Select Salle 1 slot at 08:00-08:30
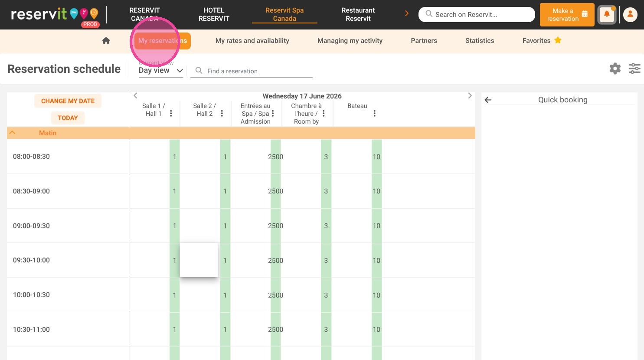 coord(174,157)
